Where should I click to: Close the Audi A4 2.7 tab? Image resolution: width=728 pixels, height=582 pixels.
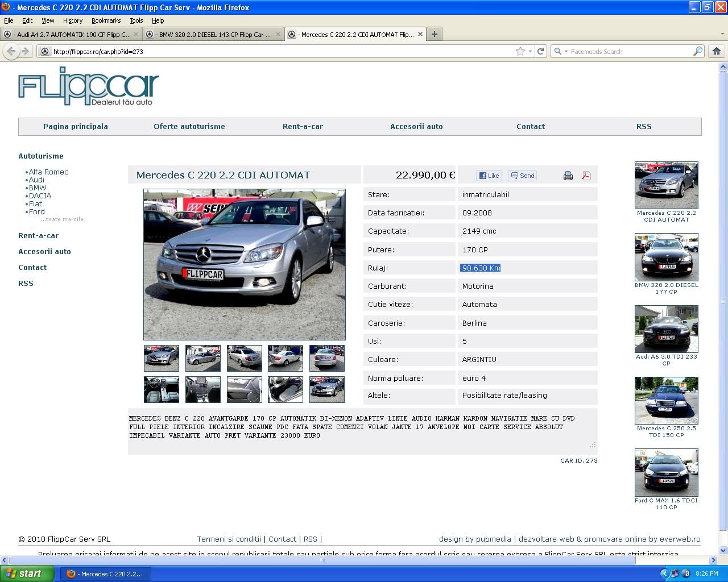[136, 34]
